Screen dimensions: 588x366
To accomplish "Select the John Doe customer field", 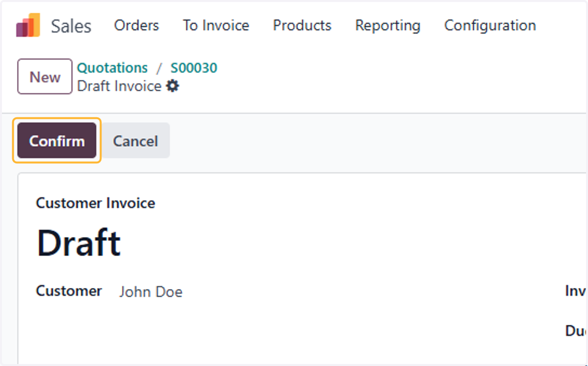I will click(151, 292).
